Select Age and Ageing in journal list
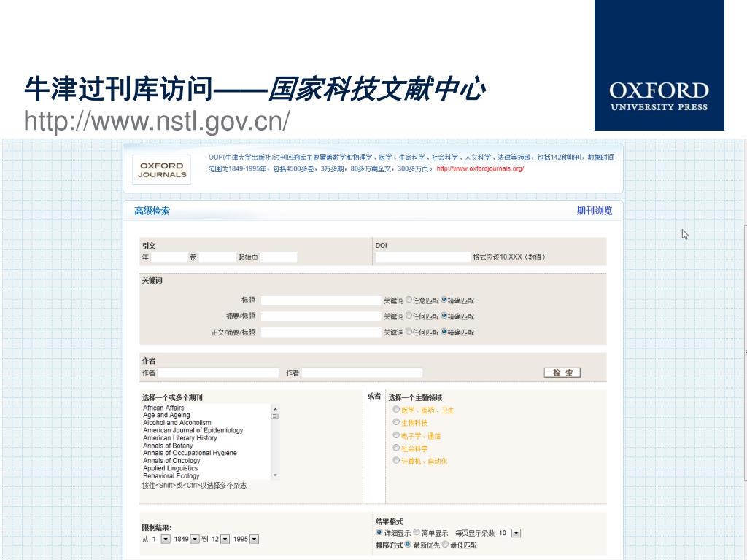Viewport: 747px width, 560px height. (166, 415)
